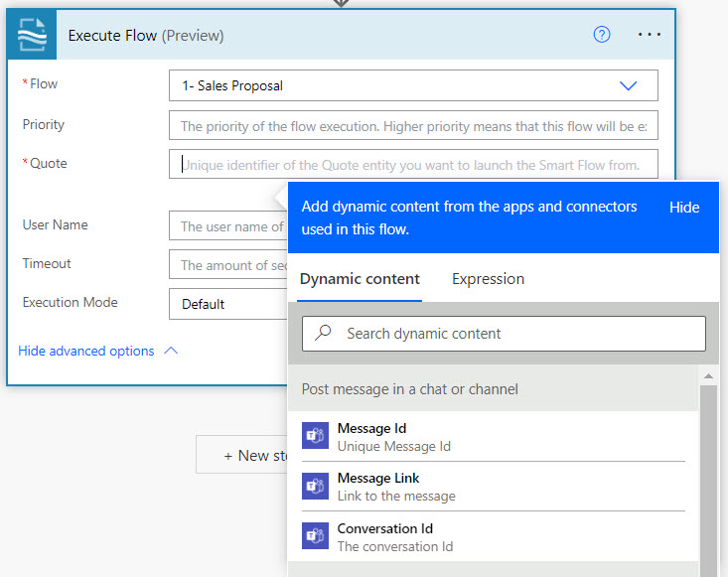Viewport: 728px width, 577px height.
Task: Select the Dynamic content tab
Action: pos(360,278)
